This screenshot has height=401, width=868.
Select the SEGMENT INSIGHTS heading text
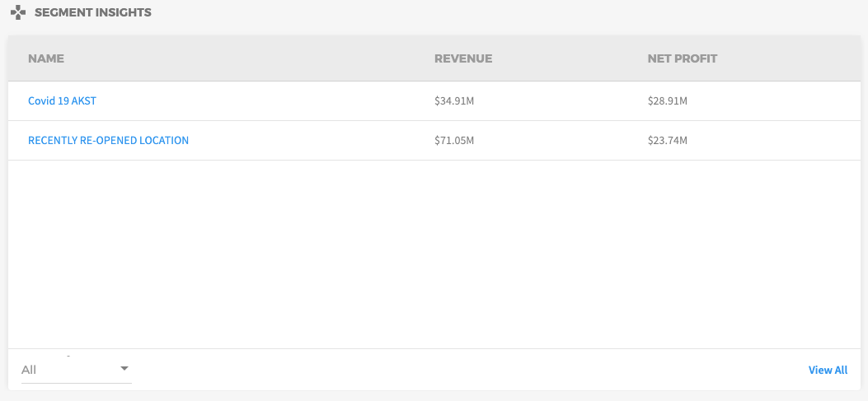pyautogui.click(x=93, y=12)
